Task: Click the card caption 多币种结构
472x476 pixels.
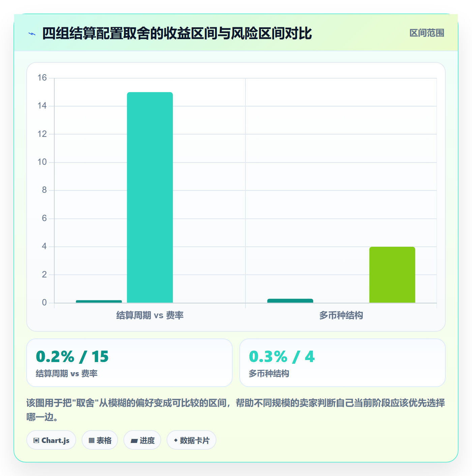Action: 269,374
